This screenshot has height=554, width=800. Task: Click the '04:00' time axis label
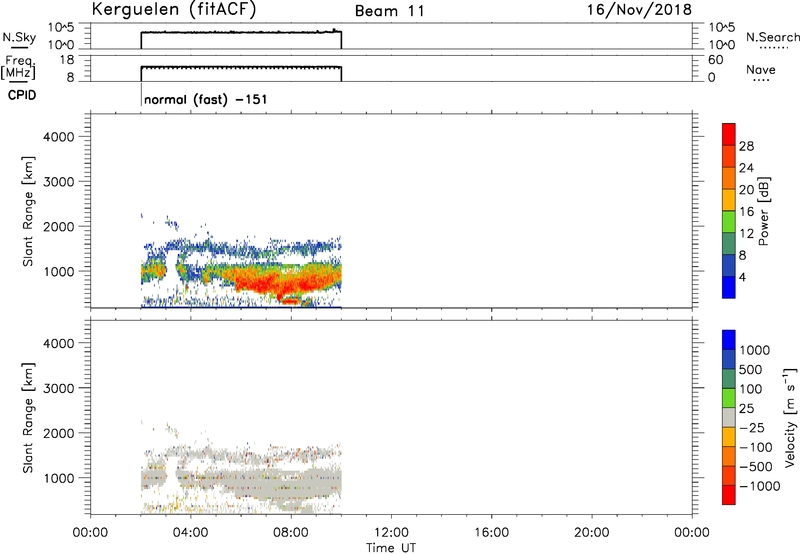point(190,533)
